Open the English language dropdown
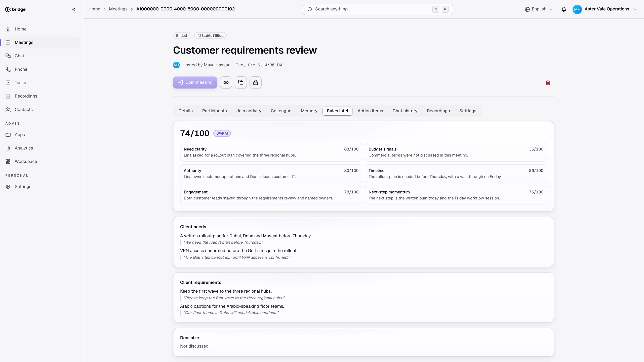644x362 pixels. (x=539, y=9)
